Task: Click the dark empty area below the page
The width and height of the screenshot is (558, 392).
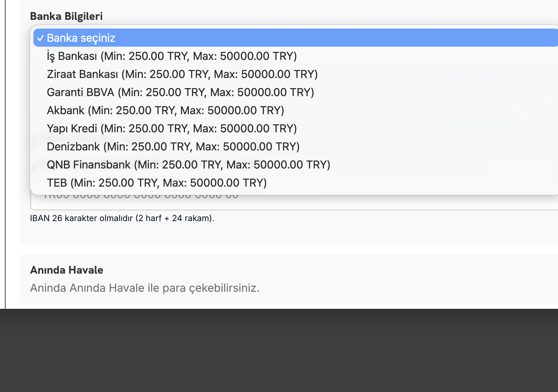Action: coord(279,352)
